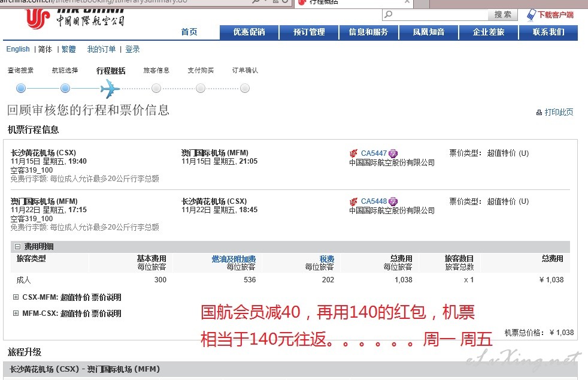Open the 联系我们 menu
The image size is (588, 380).
[548, 32]
